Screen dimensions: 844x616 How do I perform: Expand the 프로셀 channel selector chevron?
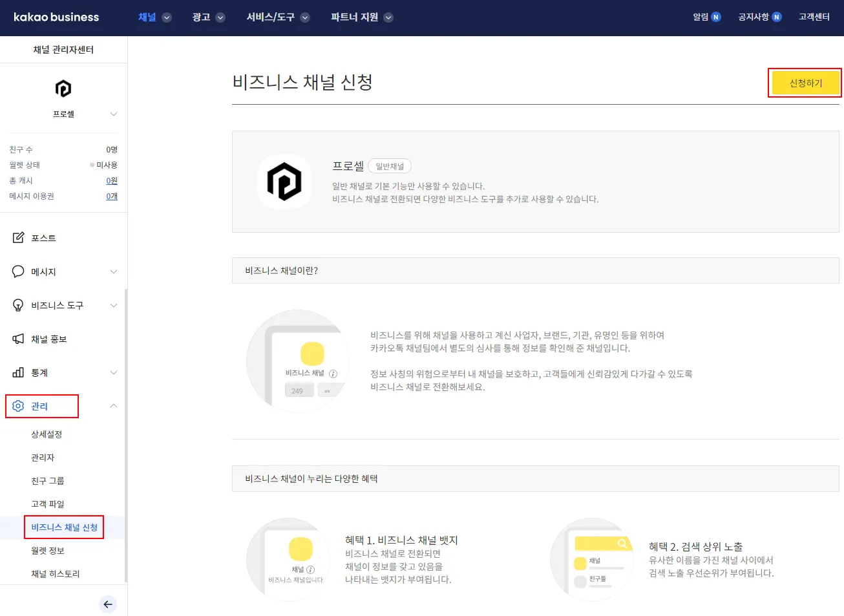[114, 114]
